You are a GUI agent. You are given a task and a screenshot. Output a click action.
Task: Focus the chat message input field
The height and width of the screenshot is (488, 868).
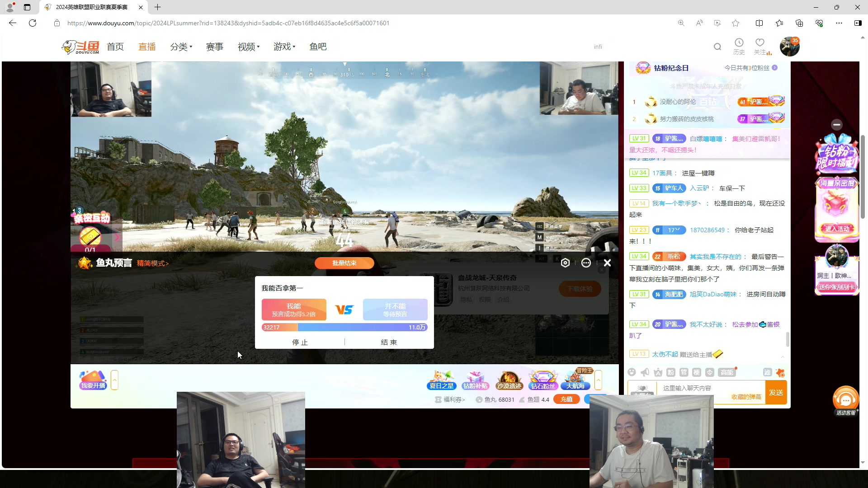pyautogui.click(x=712, y=388)
